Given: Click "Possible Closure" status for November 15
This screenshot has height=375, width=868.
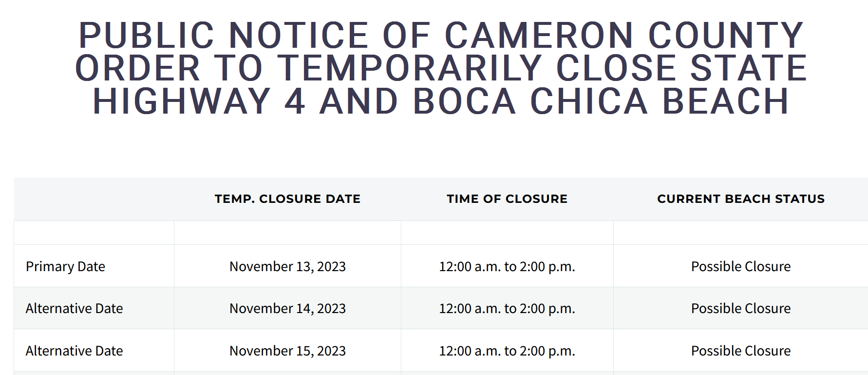Looking at the screenshot, I should coord(740,351).
